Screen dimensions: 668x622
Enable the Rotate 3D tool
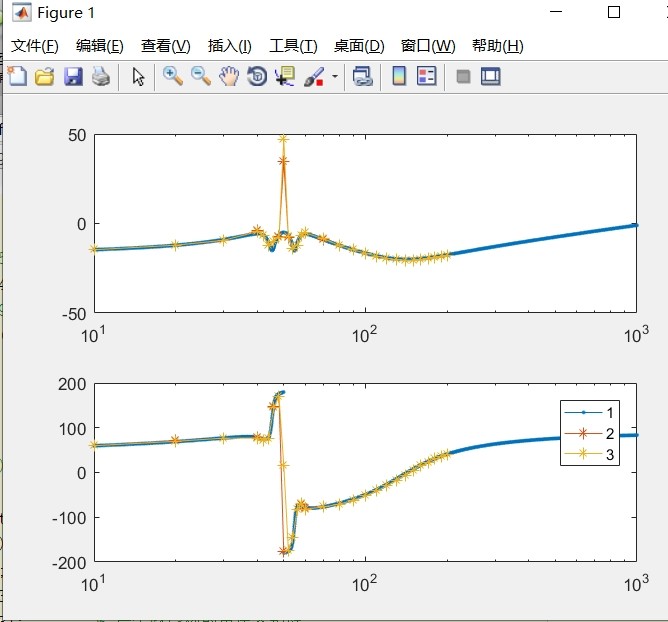pos(257,77)
